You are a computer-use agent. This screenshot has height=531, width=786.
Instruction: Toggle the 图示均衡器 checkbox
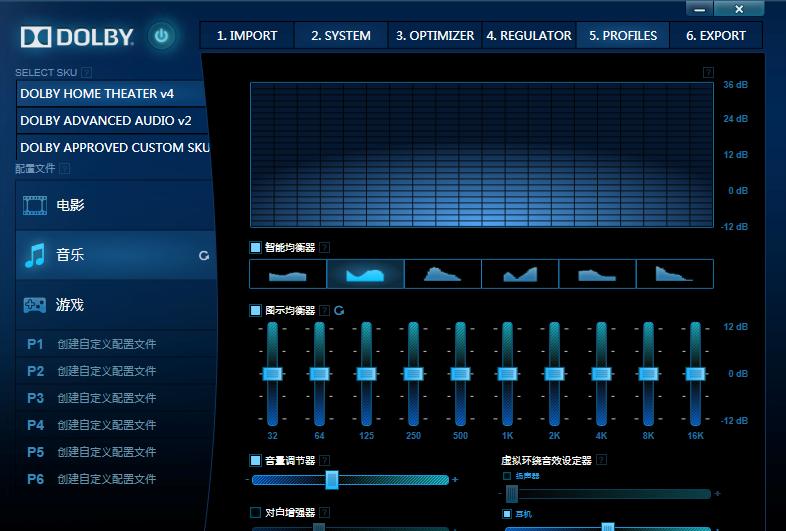point(255,310)
